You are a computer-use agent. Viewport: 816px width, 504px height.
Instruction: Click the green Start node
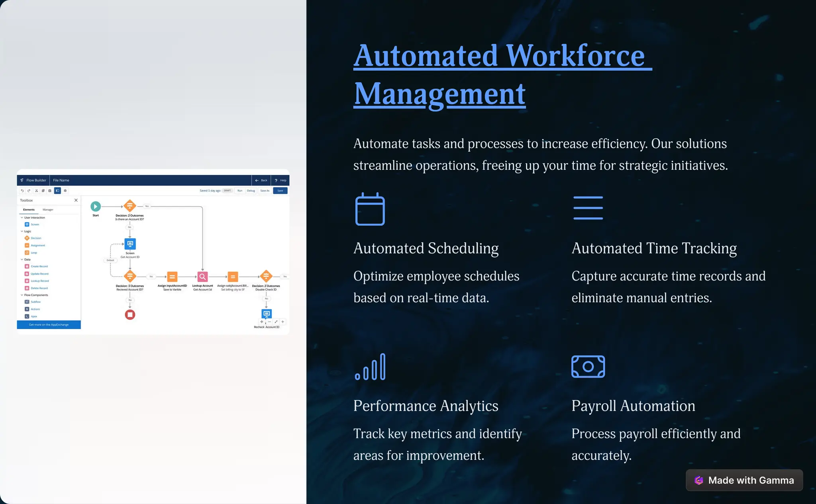pos(96,206)
